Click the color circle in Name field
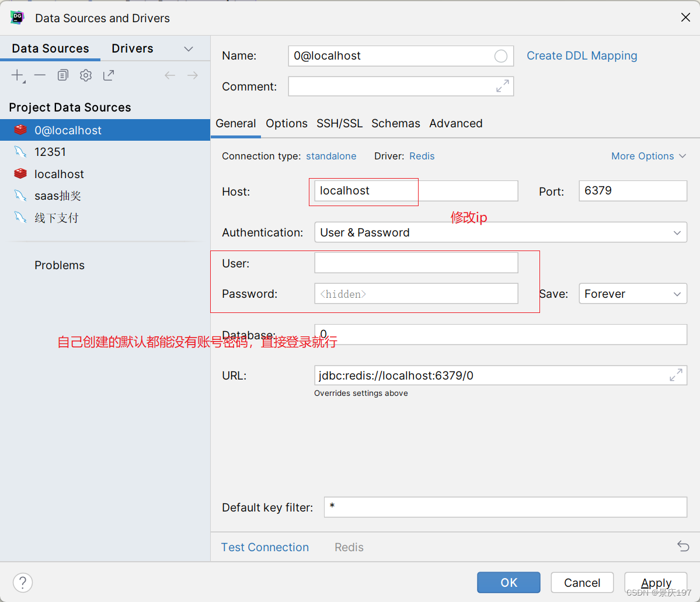Screen dimensions: 700x602 (x=501, y=56)
